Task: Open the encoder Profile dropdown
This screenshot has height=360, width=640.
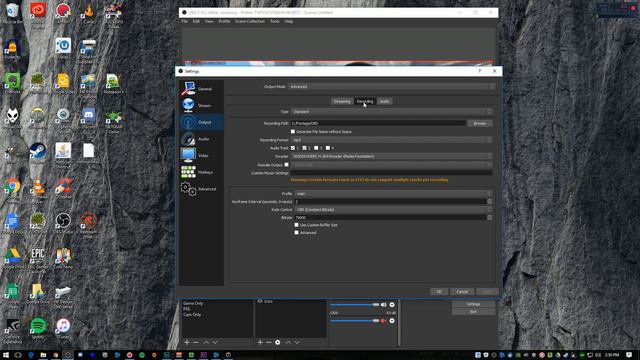Action: click(x=393, y=193)
